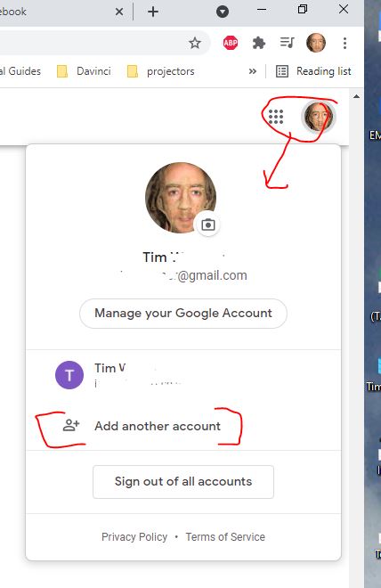Open the Privacy Policy link

tap(134, 537)
